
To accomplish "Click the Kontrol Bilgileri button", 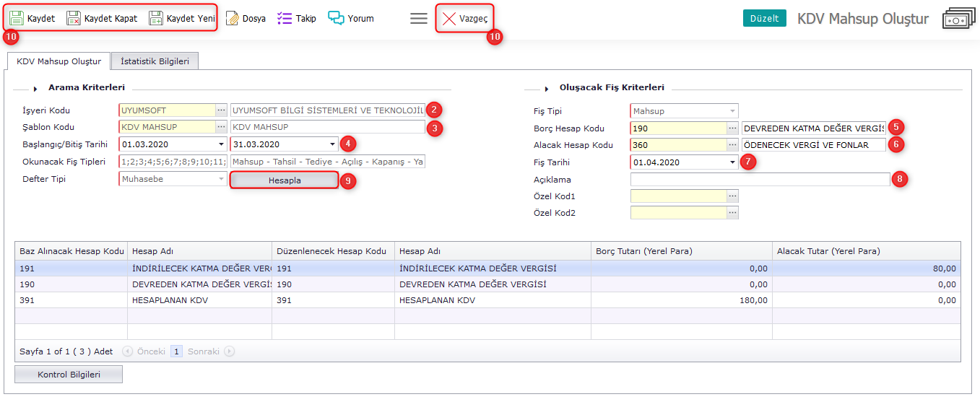I will click(x=69, y=375).
